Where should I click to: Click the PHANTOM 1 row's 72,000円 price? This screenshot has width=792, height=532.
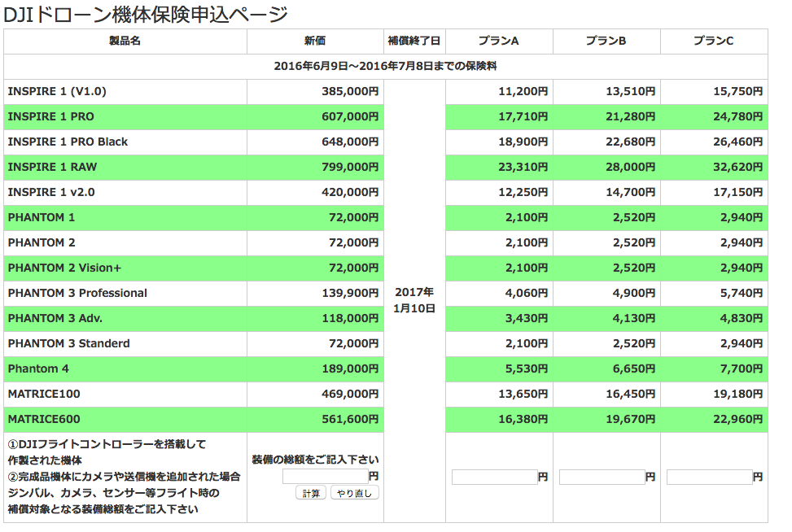(x=353, y=217)
